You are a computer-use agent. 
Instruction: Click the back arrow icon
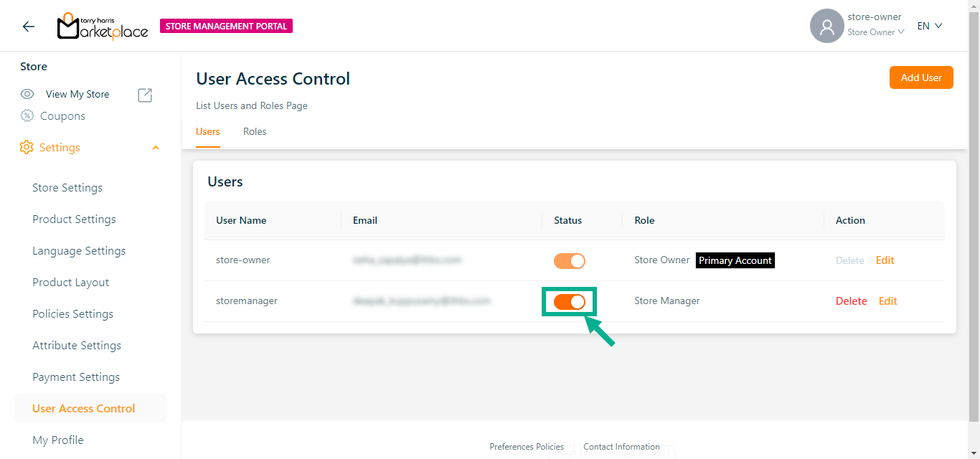click(x=28, y=27)
